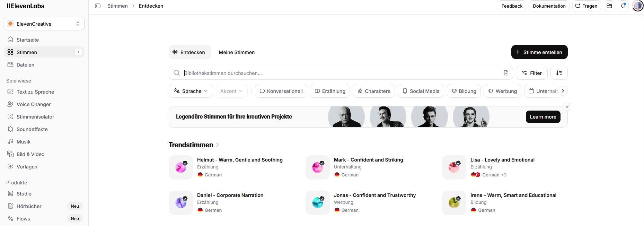Click the sort order icon button
644x226 pixels.
tap(559, 73)
